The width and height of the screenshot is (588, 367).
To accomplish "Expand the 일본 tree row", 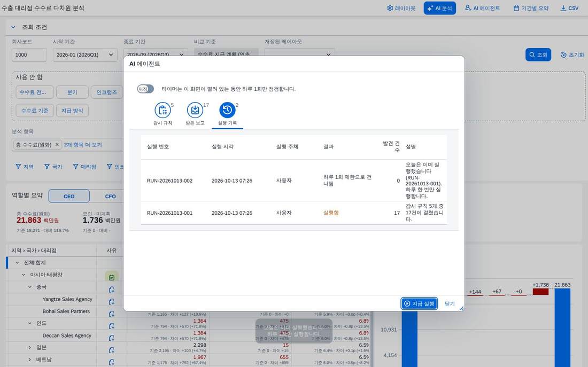I will 30,348.
